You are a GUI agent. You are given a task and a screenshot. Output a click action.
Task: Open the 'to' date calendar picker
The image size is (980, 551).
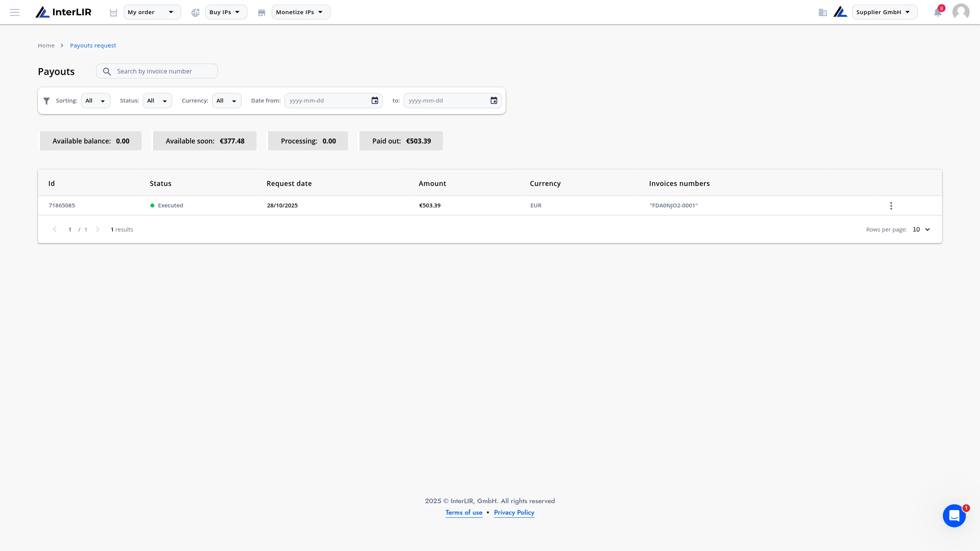[x=494, y=101]
